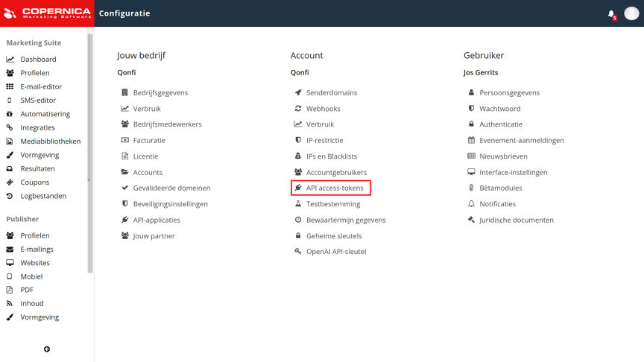Open Bètamodules
This screenshot has width=644, height=362.
pos(501,188)
